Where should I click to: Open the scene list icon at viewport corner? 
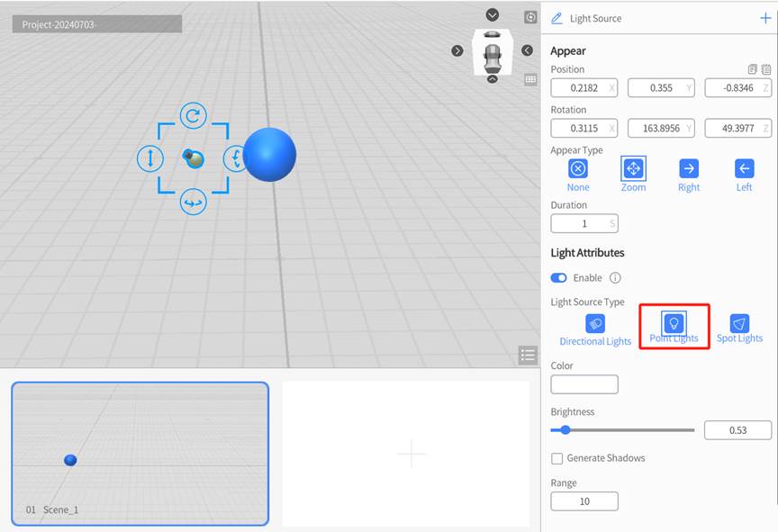tap(527, 355)
